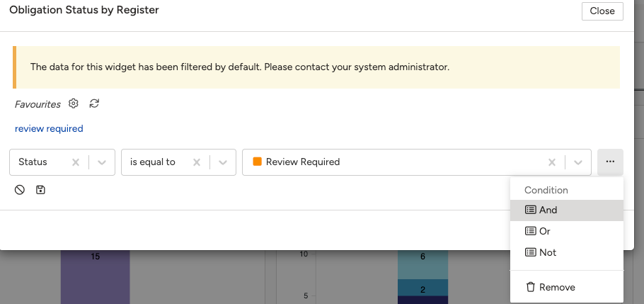Choose the Not condition

(567, 252)
